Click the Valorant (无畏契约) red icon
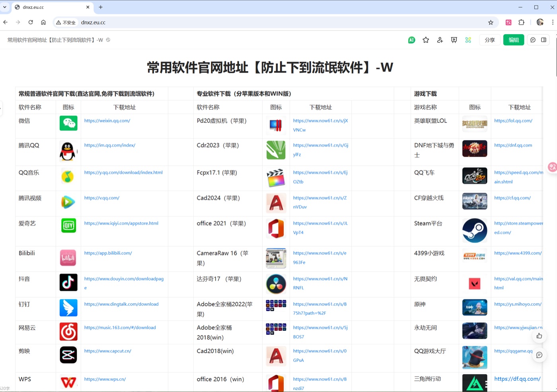 pyautogui.click(x=475, y=283)
